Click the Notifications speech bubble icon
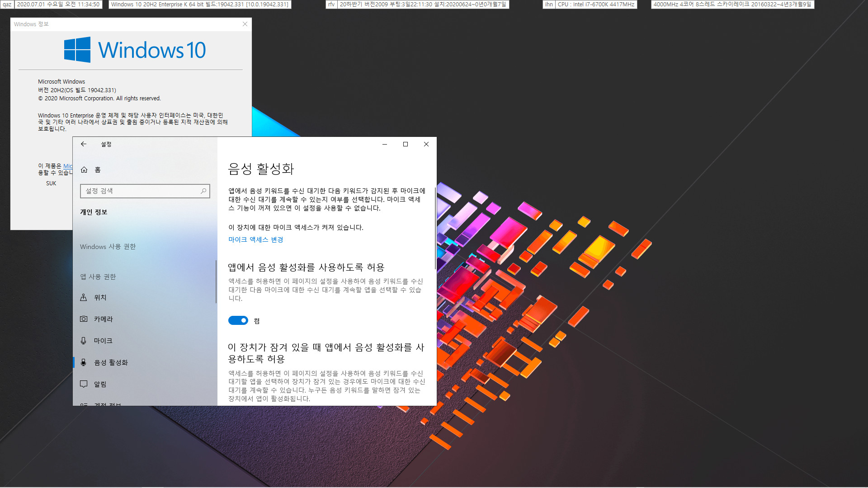This screenshot has height=488, width=868. 84,384
